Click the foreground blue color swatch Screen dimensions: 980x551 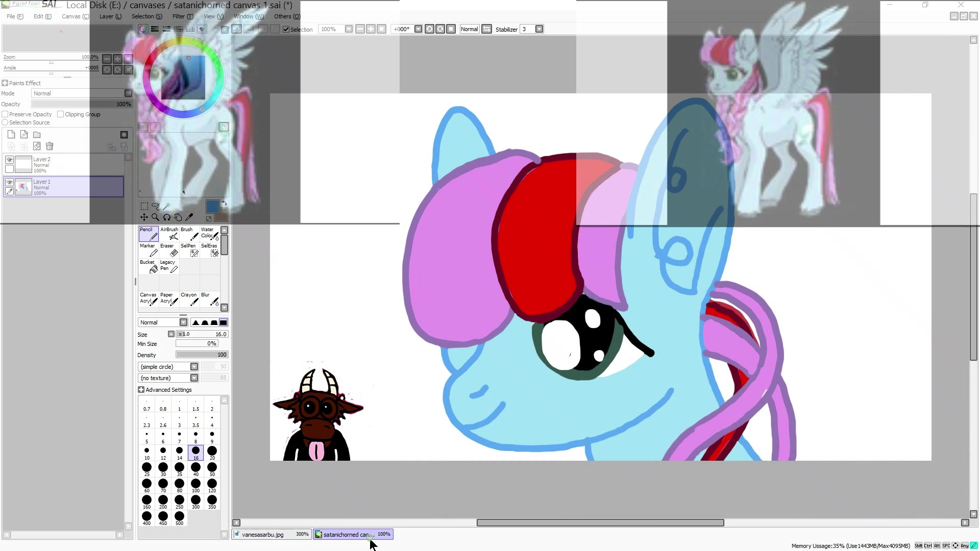[x=212, y=206]
